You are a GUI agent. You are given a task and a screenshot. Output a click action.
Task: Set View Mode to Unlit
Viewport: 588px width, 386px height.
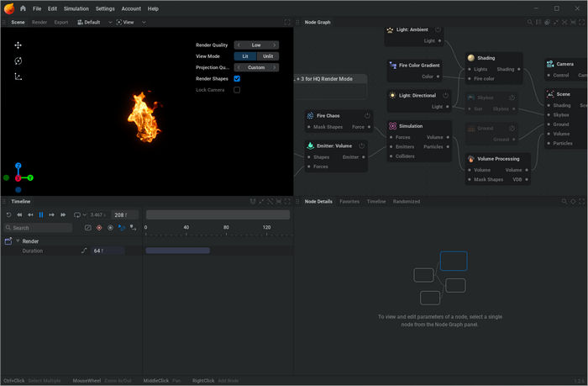pos(267,56)
